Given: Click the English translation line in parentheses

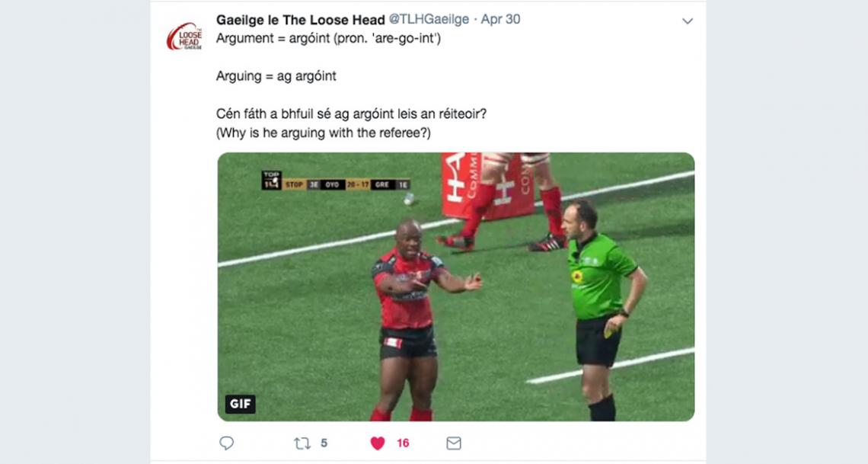Looking at the screenshot, I should 324,133.
